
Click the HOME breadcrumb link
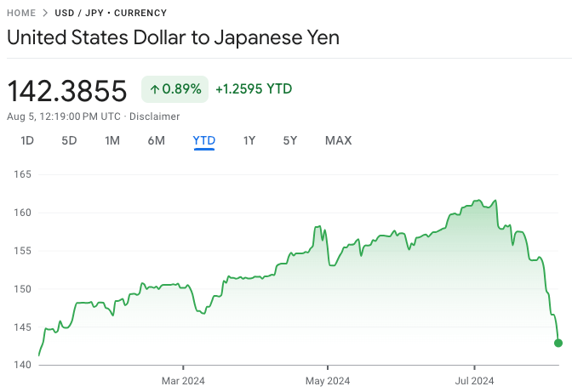tap(21, 14)
